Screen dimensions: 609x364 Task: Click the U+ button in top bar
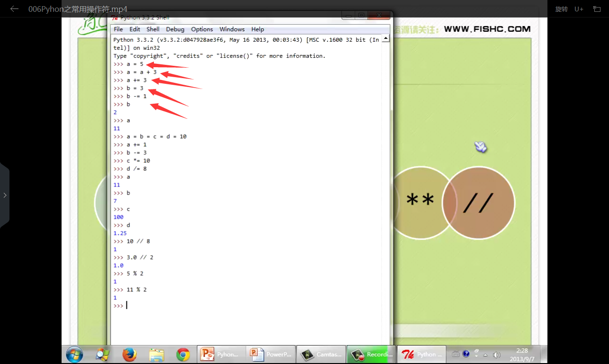click(579, 9)
